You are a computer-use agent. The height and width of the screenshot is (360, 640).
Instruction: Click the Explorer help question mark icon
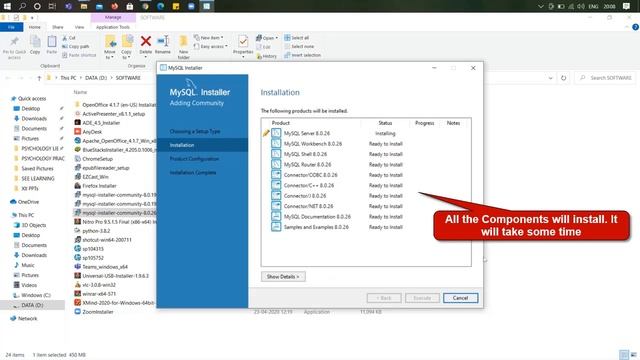[x=635, y=27]
